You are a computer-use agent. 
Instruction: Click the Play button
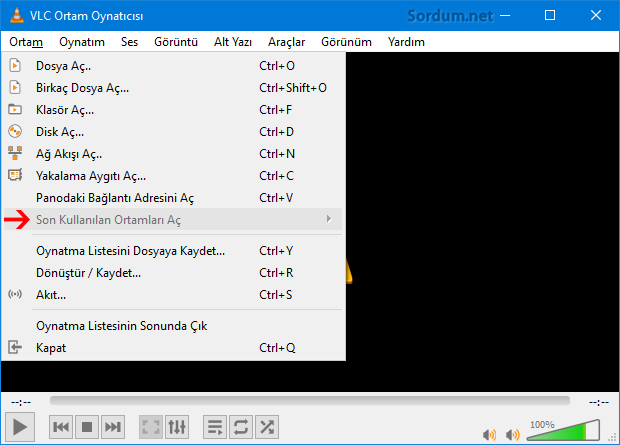[x=20, y=427]
